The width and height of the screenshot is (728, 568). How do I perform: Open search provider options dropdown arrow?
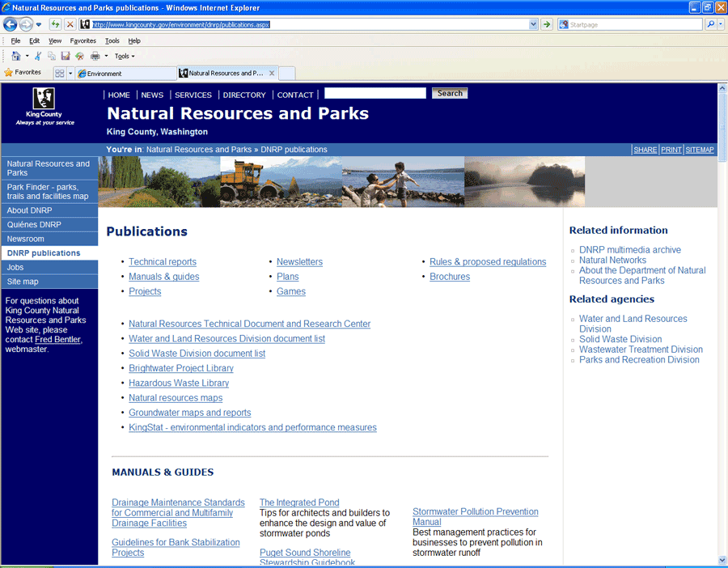[x=721, y=24]
